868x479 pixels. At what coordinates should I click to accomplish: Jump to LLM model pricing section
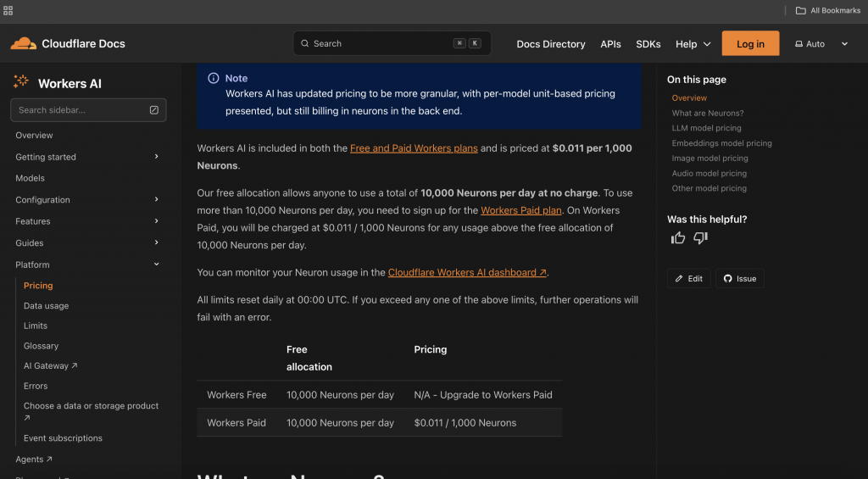(706, 128)
